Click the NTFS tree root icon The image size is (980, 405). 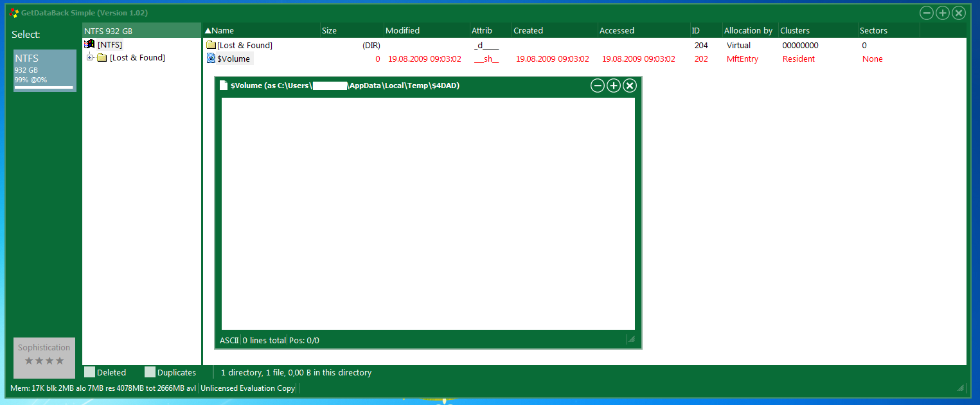coord(90,44)
